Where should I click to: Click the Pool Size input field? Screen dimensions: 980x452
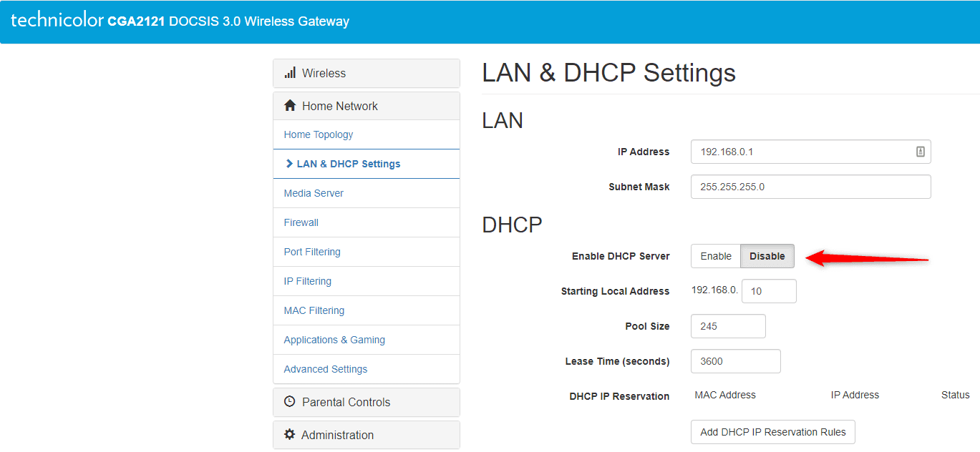coord(728,326)
